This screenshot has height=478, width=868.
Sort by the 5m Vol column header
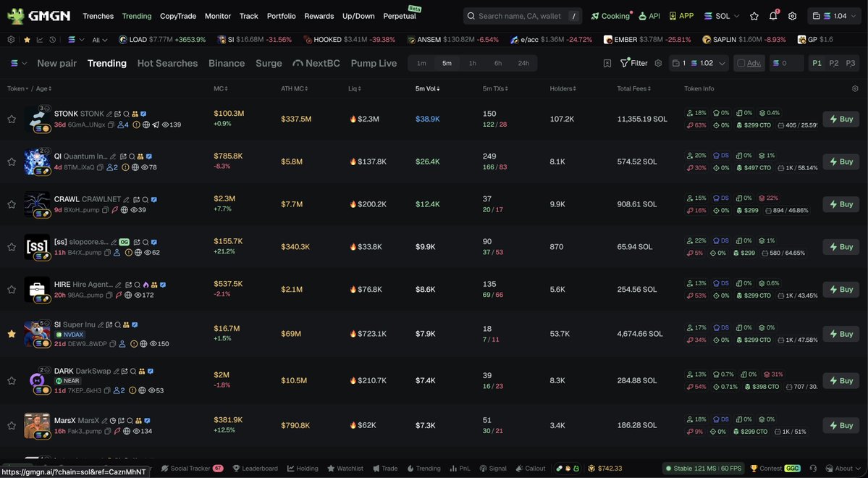coord(427,88)
